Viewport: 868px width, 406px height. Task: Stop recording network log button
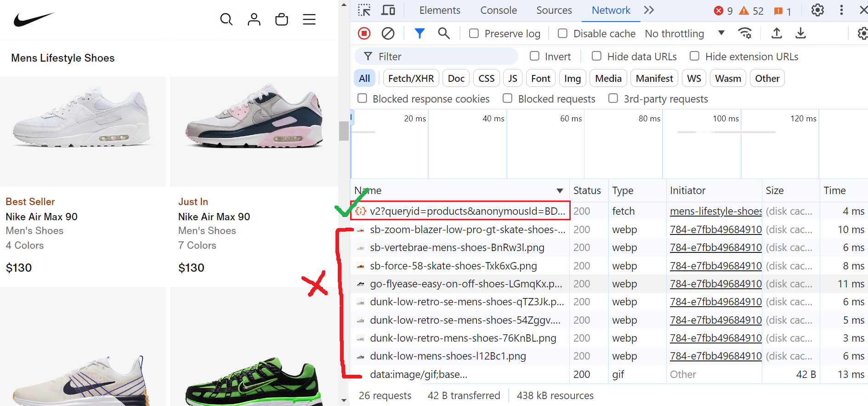coord(364,33)
